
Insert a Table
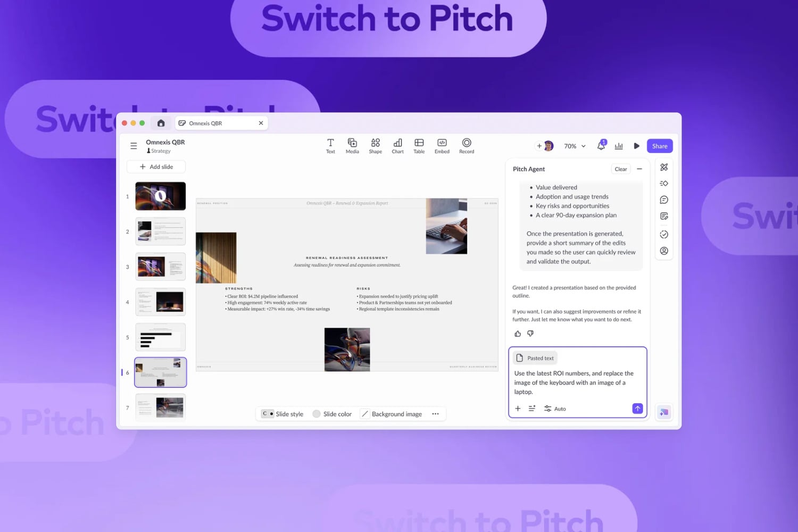click(419, 146)
